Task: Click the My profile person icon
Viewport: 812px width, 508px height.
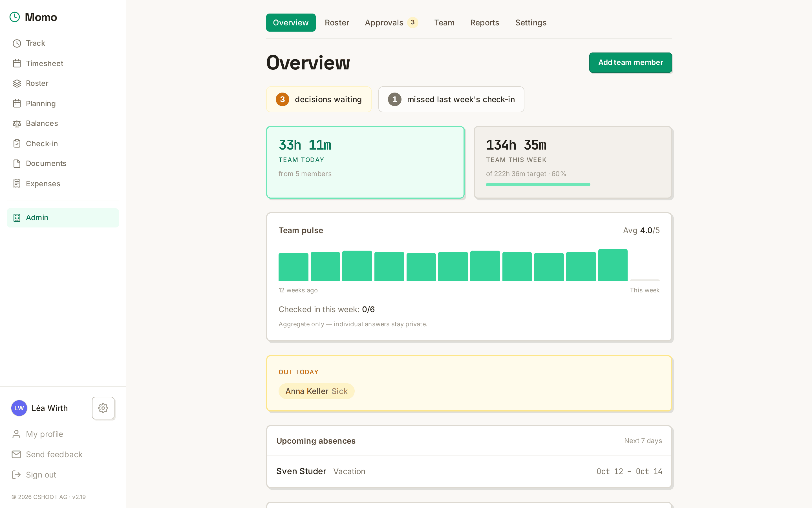Action: tap(16, 434)
